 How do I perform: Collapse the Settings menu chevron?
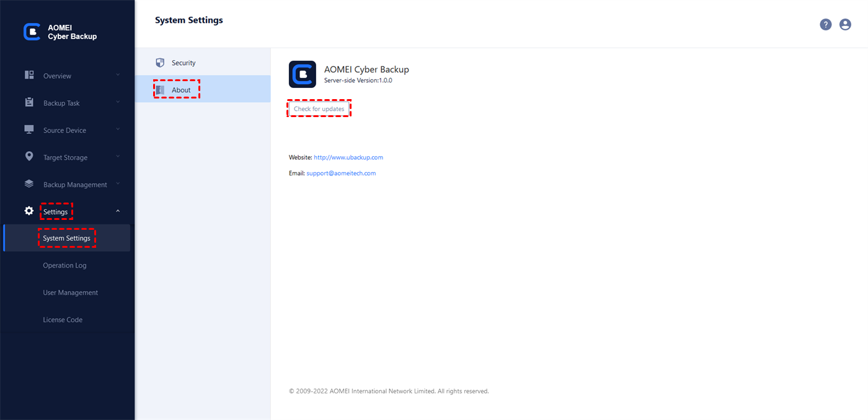(118, 211)
